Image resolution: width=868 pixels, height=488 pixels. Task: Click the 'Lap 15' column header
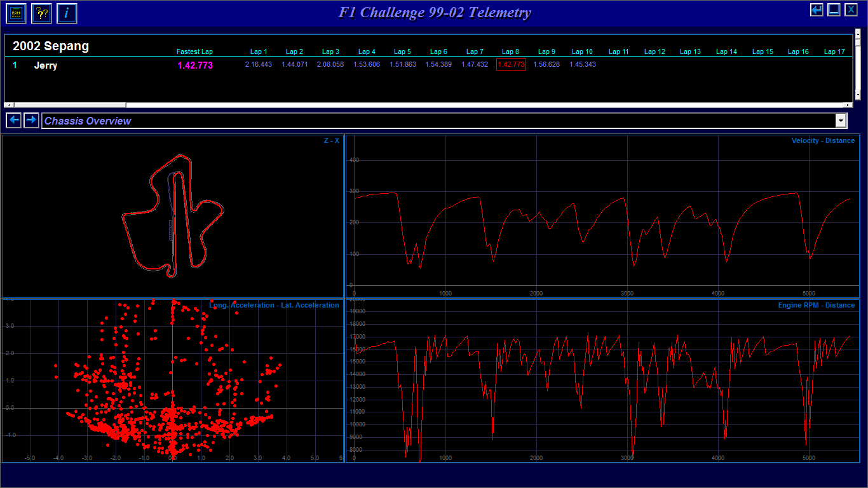click(x=763, y=52)
